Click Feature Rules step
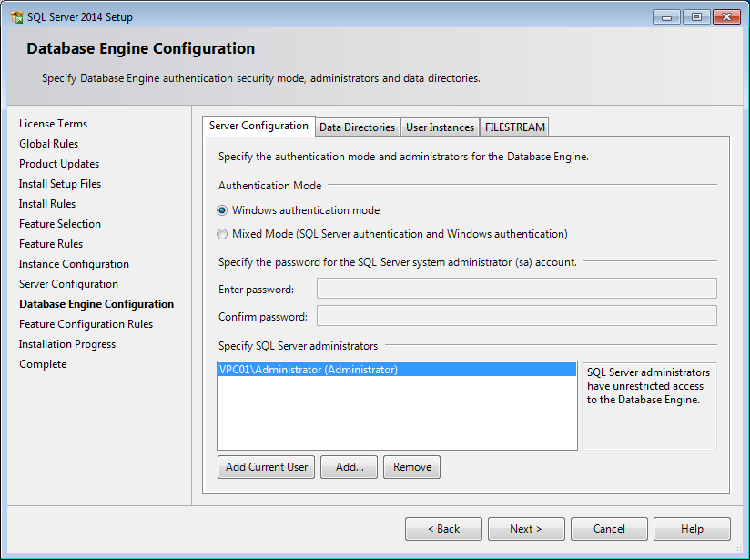750x560 pixels. [x=51, y=244]
